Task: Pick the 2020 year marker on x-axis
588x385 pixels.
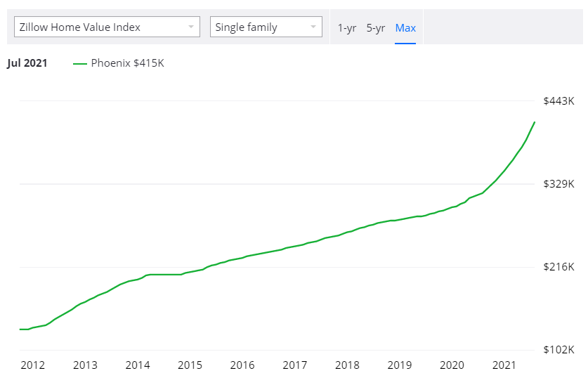Action: click(452, 365)
